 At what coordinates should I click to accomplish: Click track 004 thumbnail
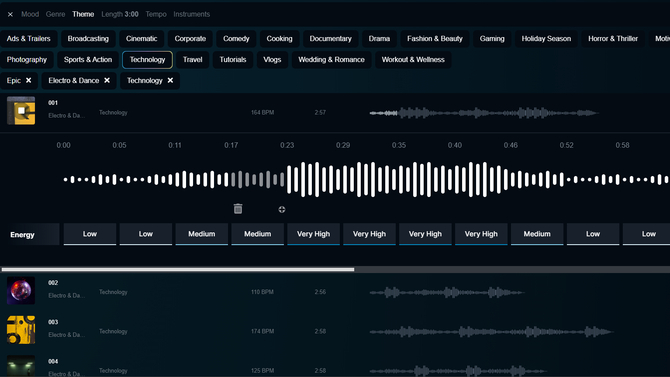[x=21, y=366]
